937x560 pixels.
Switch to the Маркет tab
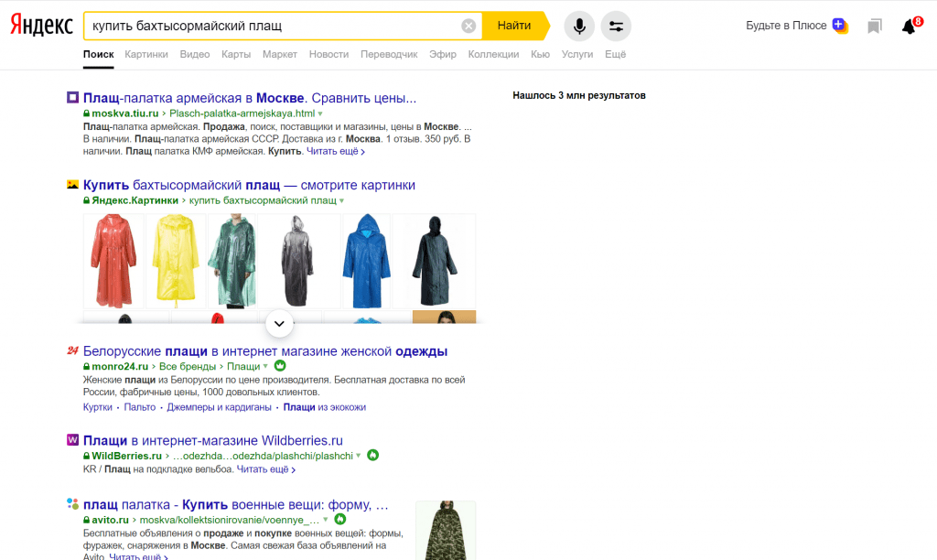[x=280, y=54]
